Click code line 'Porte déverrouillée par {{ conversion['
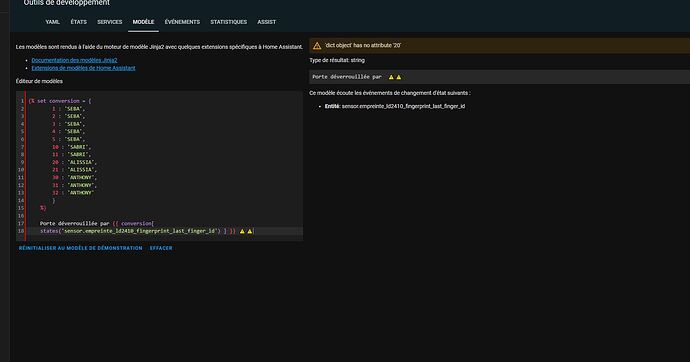The image size is (690, 362). [x=97, y=223]
